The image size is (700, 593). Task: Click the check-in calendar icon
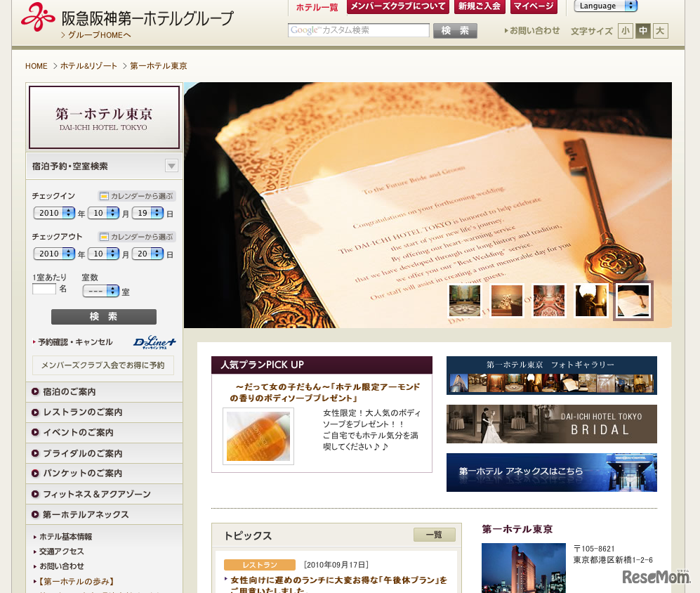104,196
